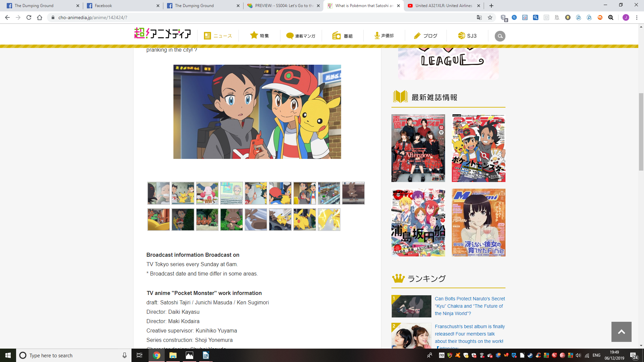Viewport: 644px width, 362px height.
Task: Open the 番組 programs menu
Action: coord(342,36)
